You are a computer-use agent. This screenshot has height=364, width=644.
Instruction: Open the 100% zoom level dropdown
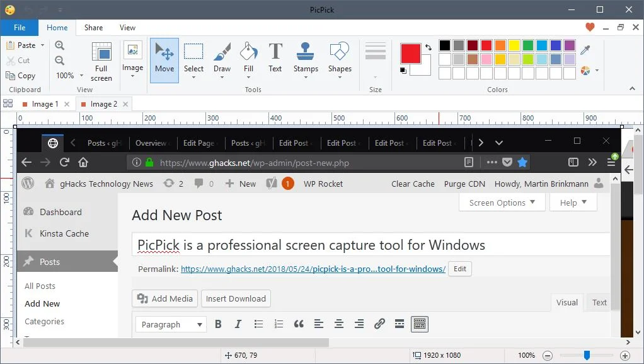81,76
